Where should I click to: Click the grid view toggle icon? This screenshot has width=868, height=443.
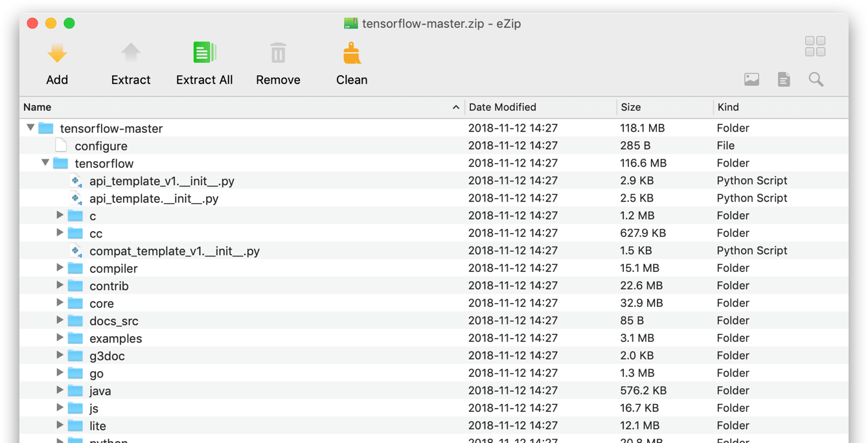point(814,47)
